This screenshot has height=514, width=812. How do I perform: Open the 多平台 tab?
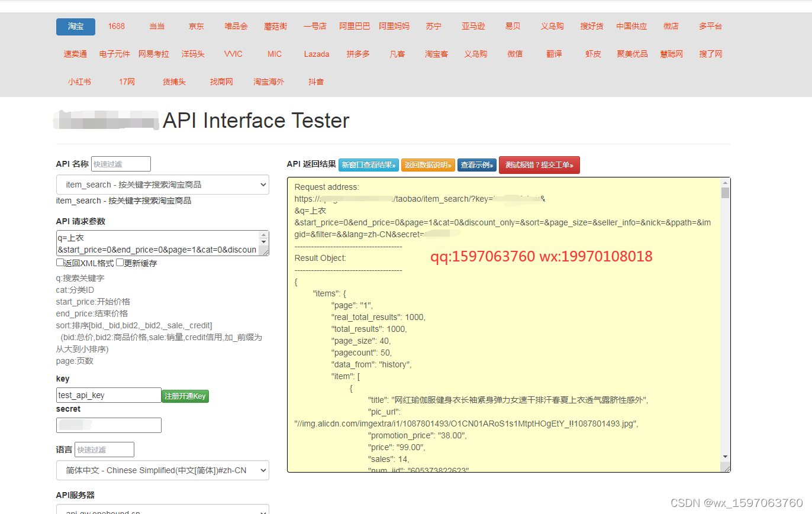click(x=711, y=27)
